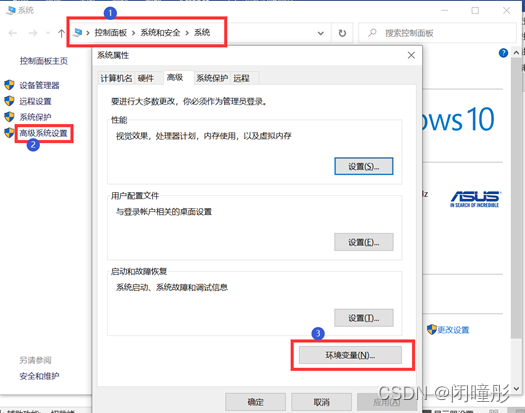Open 系统保护 sidebar link
This screenshot has width=525, height=413.
[35, 117]
